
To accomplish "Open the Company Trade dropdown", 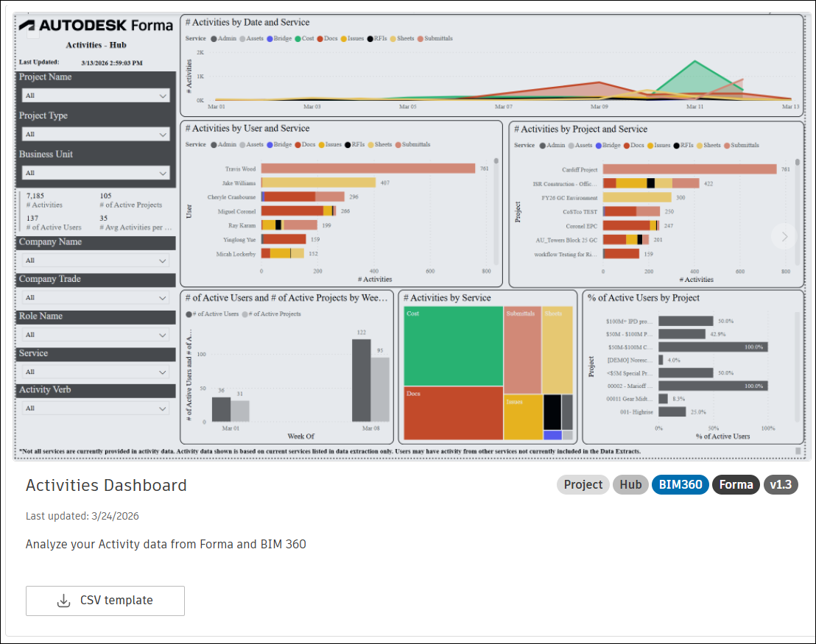I will click(96, 297).
